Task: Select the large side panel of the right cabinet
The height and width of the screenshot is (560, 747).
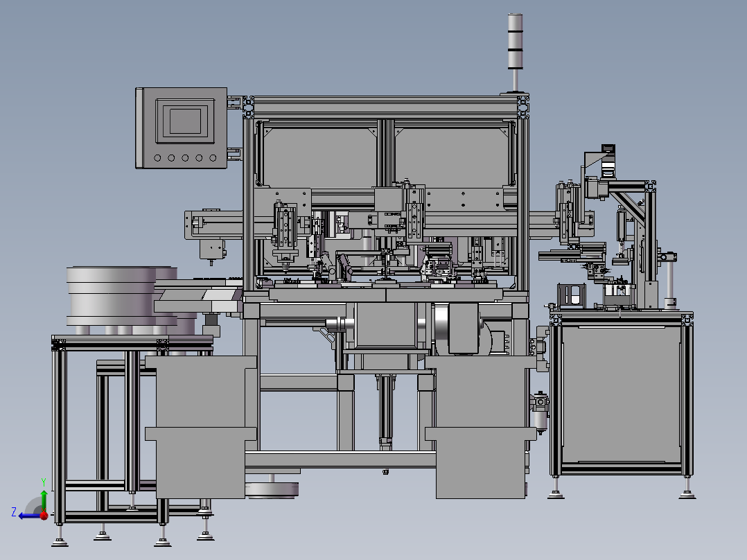Action: (x=621, y=394)
